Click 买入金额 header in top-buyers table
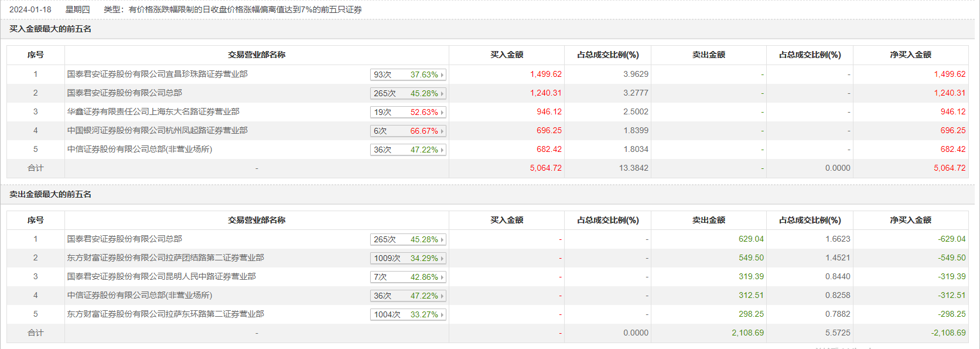 (x=507, y=55)
